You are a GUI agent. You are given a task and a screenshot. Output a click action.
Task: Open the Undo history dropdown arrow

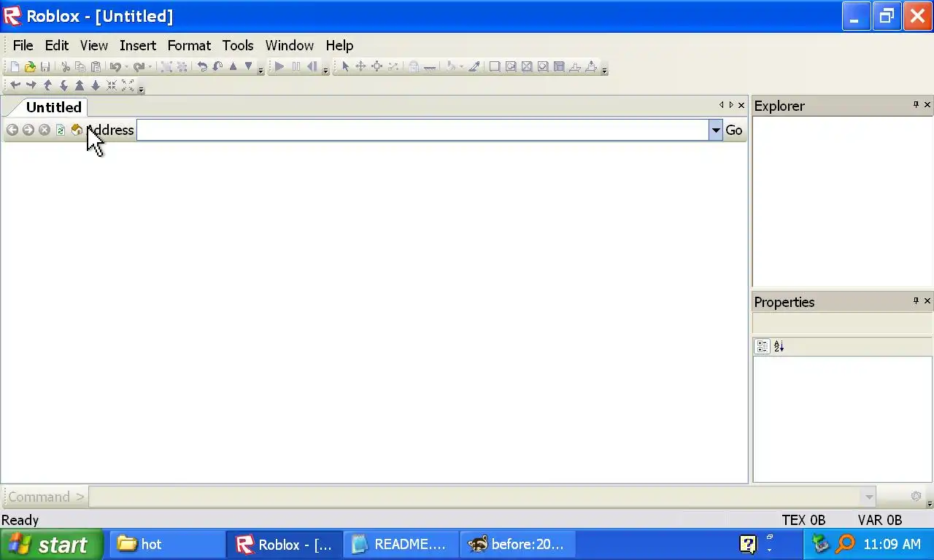[x=126, y=66]
